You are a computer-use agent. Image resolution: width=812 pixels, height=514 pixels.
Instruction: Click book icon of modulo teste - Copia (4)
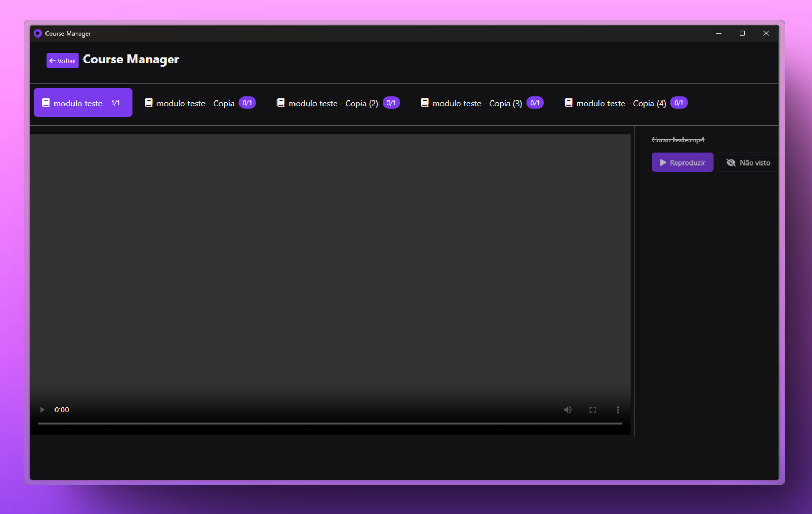[568, 103]
